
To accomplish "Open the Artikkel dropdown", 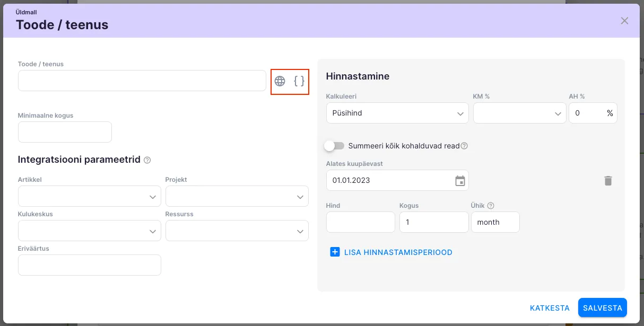I will 89,197.
